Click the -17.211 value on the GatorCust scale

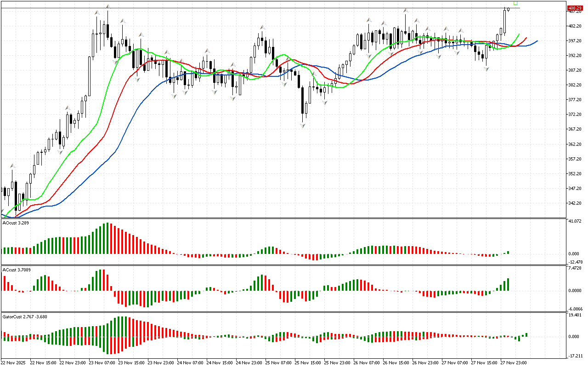[575, 356]
